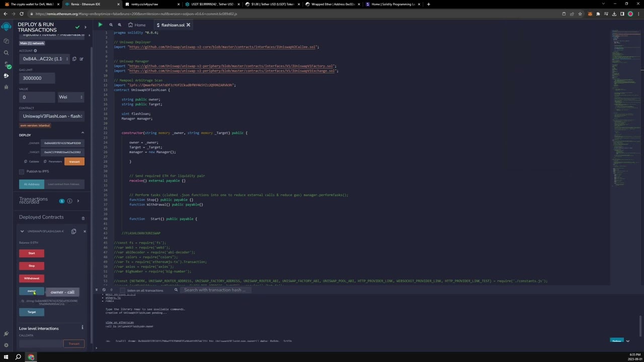644x362 pixels.
Task: Zoom in the editor font
Action: [x=119, y=25]
